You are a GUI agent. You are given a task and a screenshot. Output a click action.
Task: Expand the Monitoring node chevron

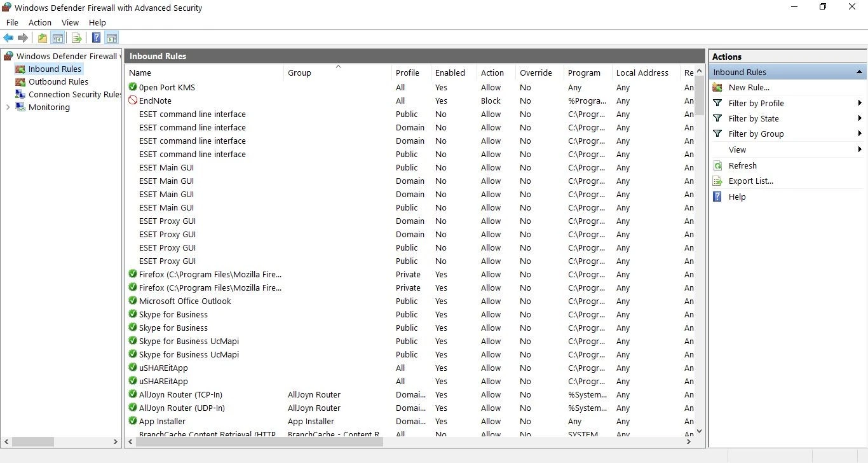click(x=8, y=107)
